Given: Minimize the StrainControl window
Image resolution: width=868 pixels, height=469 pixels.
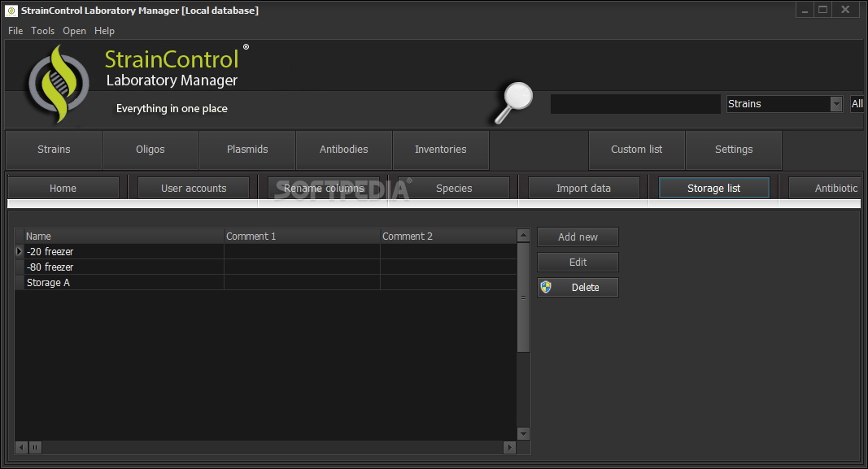Looking at the screenshot, I should coord(805,10).
